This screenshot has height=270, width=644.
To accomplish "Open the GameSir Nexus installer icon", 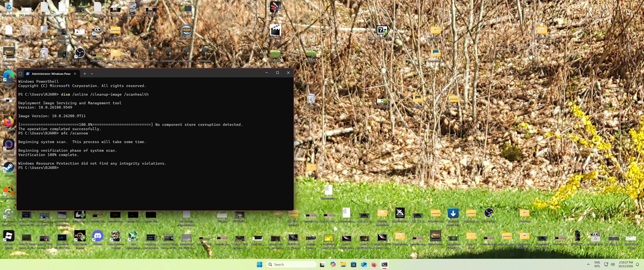I will [453, 217].
